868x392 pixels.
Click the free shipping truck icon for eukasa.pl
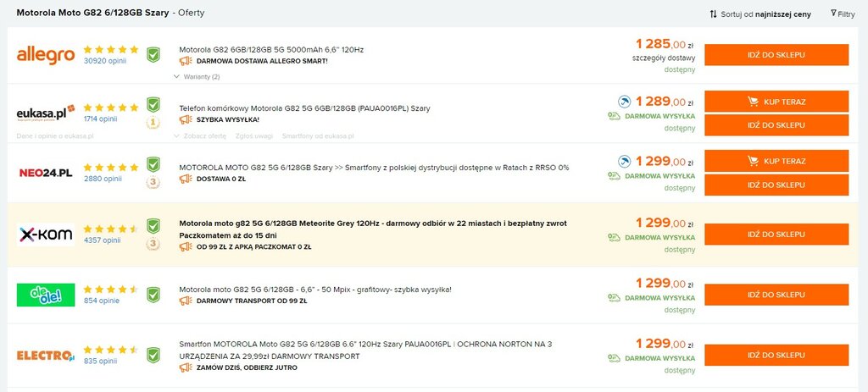pos(614,116)
